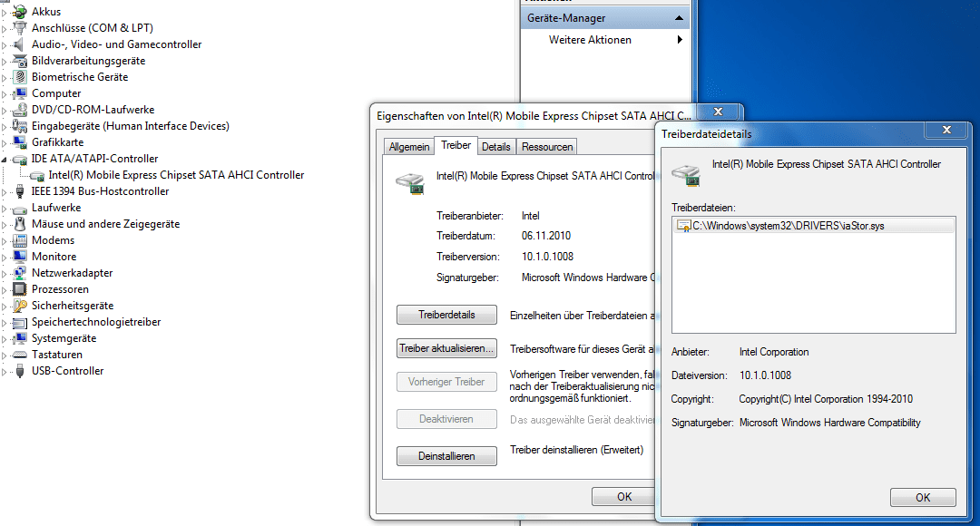Click the Eingabegeräte (Human Interface Devices) icon
Viewport: 980px width, 526px height.
tap(20, 125)
